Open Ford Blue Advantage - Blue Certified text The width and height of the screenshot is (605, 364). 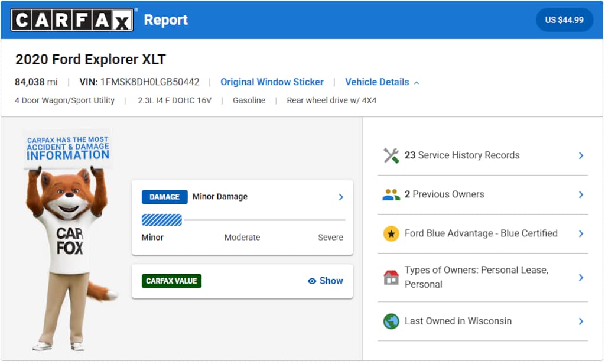481,233
